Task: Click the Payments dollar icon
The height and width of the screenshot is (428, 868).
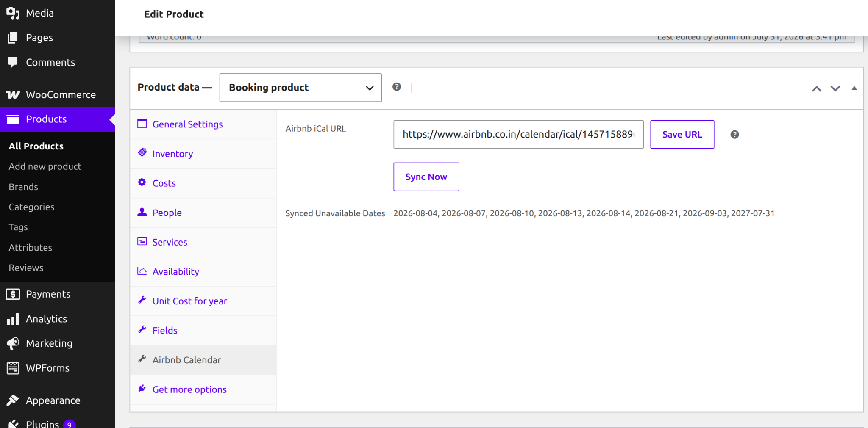Action: 13,294
